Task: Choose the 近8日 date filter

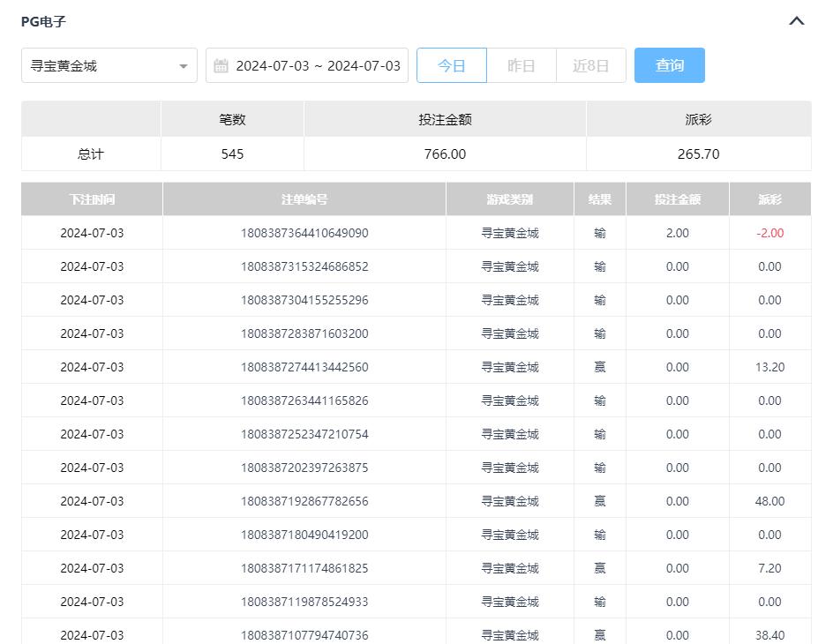Action: [590, 66]
